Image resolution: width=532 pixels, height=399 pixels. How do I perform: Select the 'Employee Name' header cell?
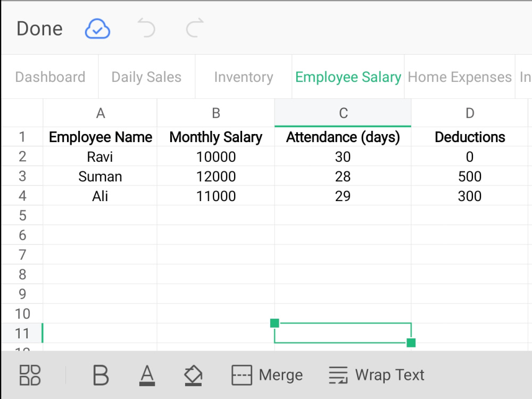(100, 137)
